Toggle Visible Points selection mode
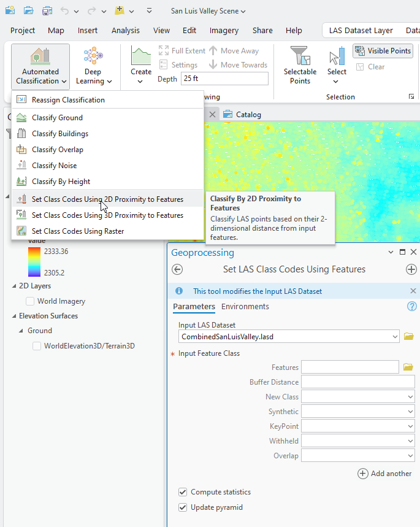This screenshot has width=420, height=527. [x=383, y=51]
